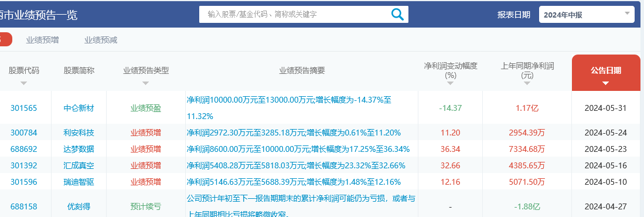Image resolution: width=644 pixels, height=217 pixels.
Task: Open 瑞迪智驱 forecast summary 5146.63万元
Action: (294, 182)
